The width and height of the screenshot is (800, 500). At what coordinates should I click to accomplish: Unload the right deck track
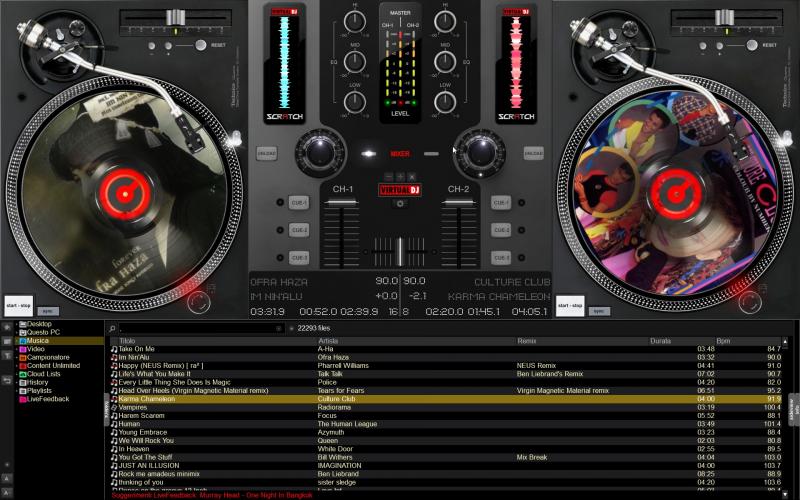click(534, 153)
